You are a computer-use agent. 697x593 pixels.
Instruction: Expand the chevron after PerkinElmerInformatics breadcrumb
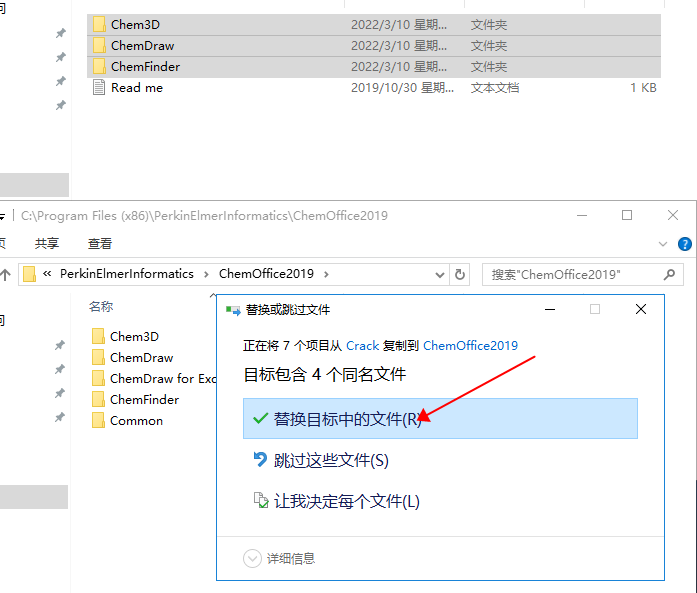206,274
